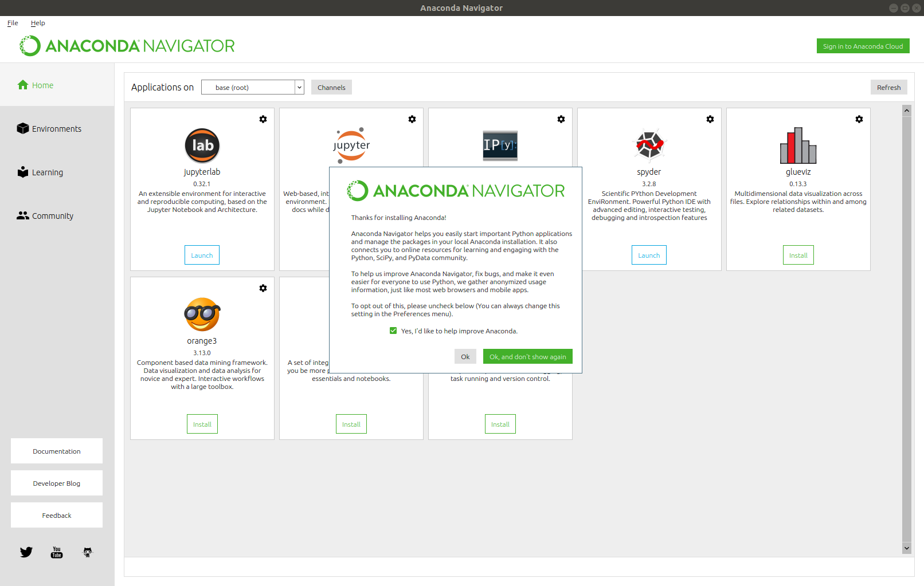
Task: Open jupyterlab options gear
Action: tap(263, 119)
